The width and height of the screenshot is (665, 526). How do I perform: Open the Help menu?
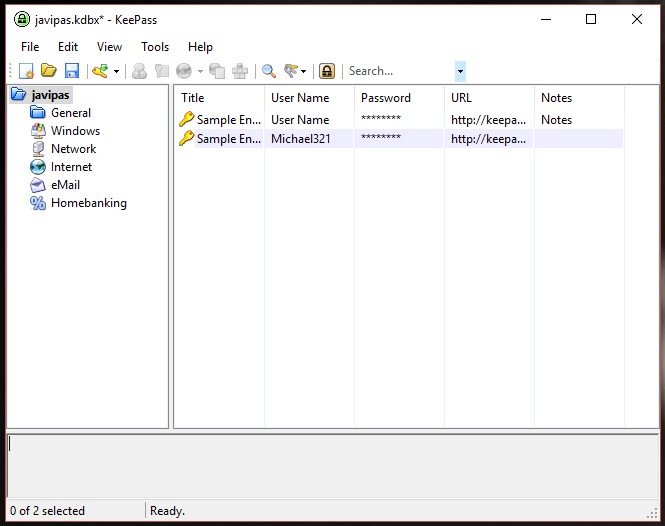pyautogui.click(x=200, y=47)
